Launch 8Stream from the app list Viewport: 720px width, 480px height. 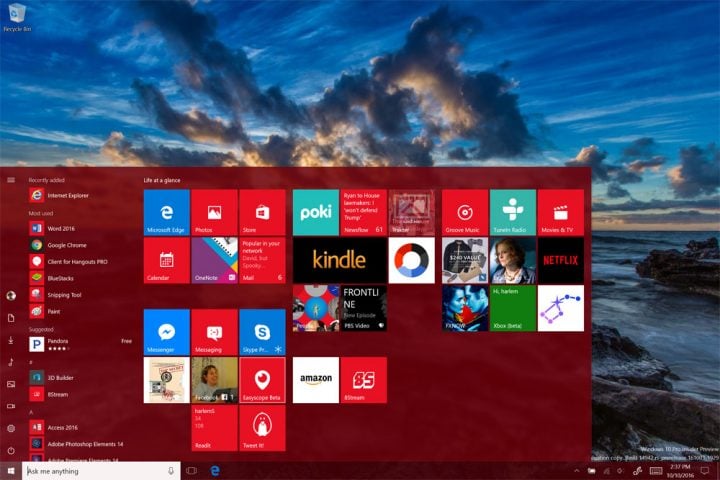pyautogui.click(x=81, y=394)
